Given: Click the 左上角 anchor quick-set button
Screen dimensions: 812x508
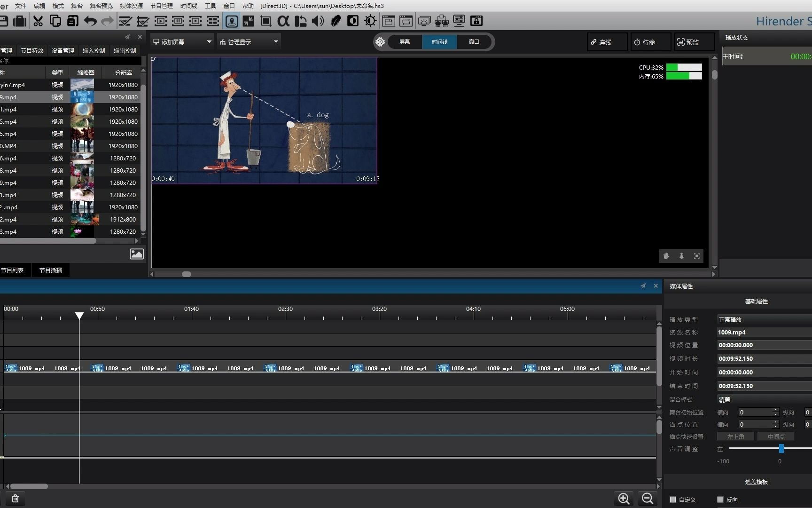Looking at the screenshot, I should point(736,437).
